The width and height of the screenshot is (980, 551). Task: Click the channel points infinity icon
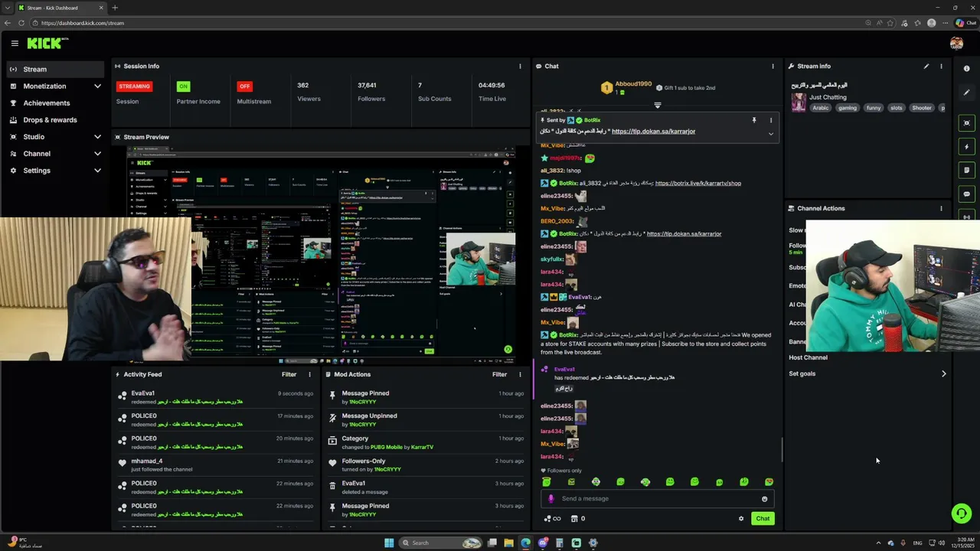(x=552, y=519)
